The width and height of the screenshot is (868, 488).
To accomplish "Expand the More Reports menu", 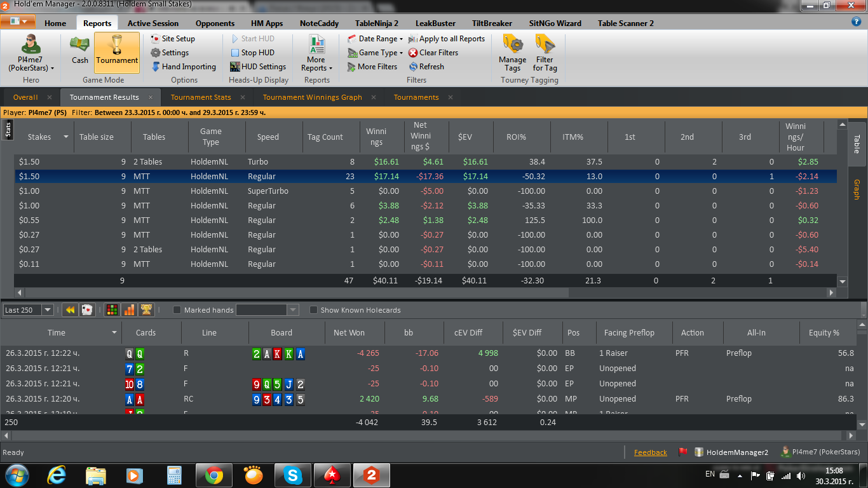I will tap(316, 53).
